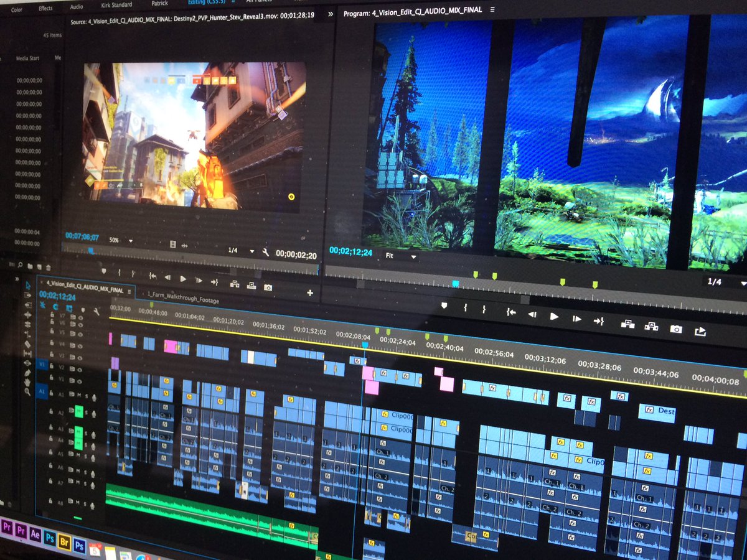Open Source monitor button editor plus icon
Image resolution: width=747 pixels, height=560 pixels.
click(310, 292)
